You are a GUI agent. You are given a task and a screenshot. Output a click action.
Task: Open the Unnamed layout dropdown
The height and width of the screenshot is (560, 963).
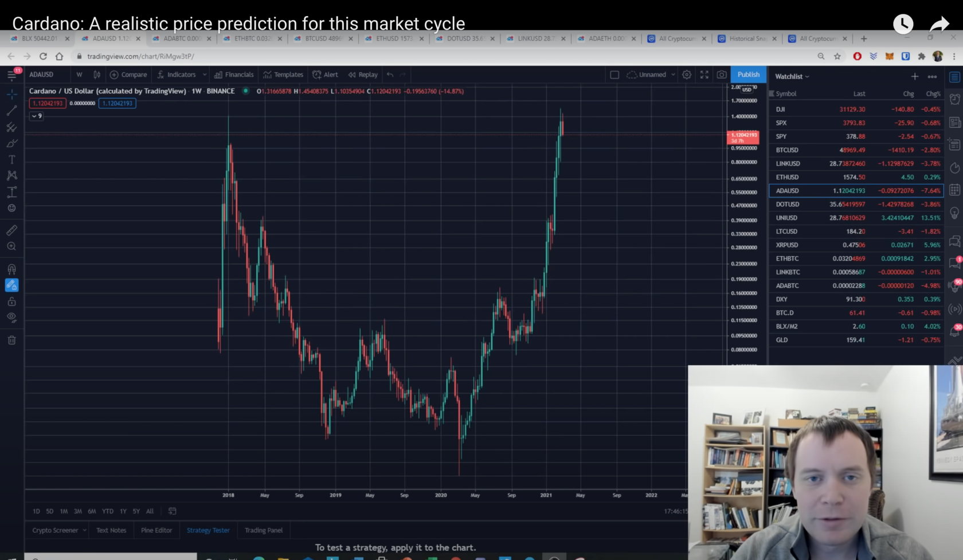(651, 75)
